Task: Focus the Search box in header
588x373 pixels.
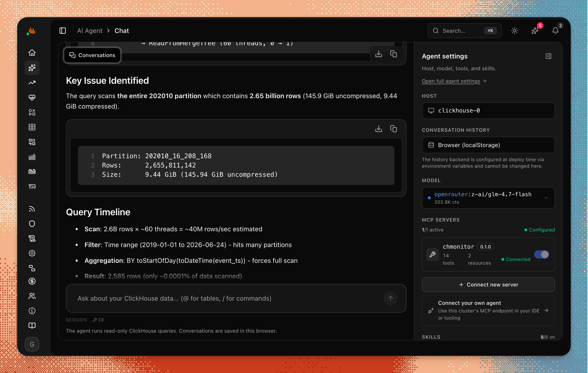Action: pyautogui.click(x=464, y=31)
